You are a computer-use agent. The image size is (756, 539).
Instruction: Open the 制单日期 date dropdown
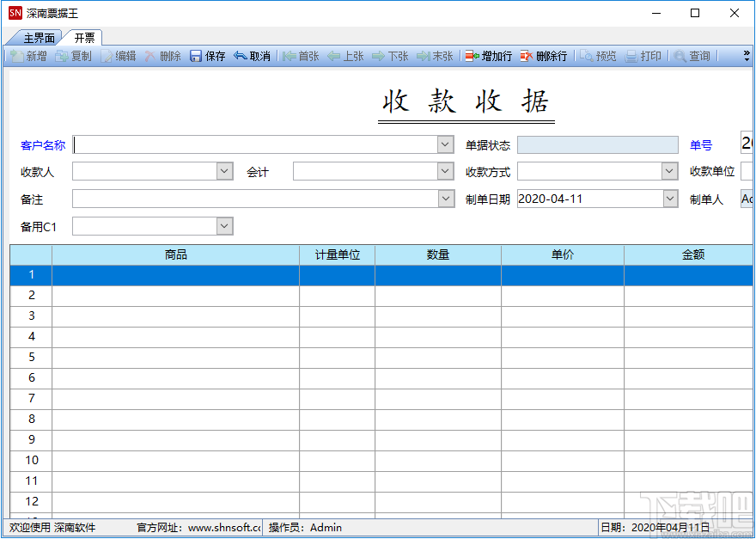click(x=670, y=199)
